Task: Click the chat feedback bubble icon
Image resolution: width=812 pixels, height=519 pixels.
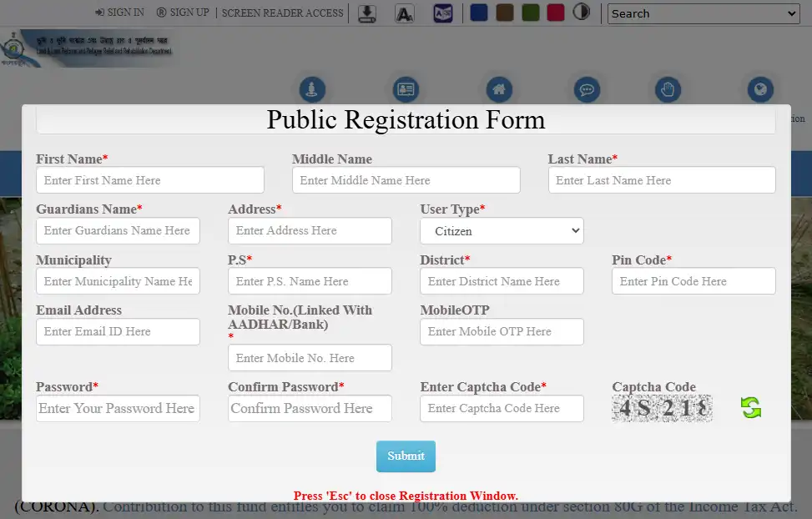Action: pyautogui.click(x=587, y=89)
